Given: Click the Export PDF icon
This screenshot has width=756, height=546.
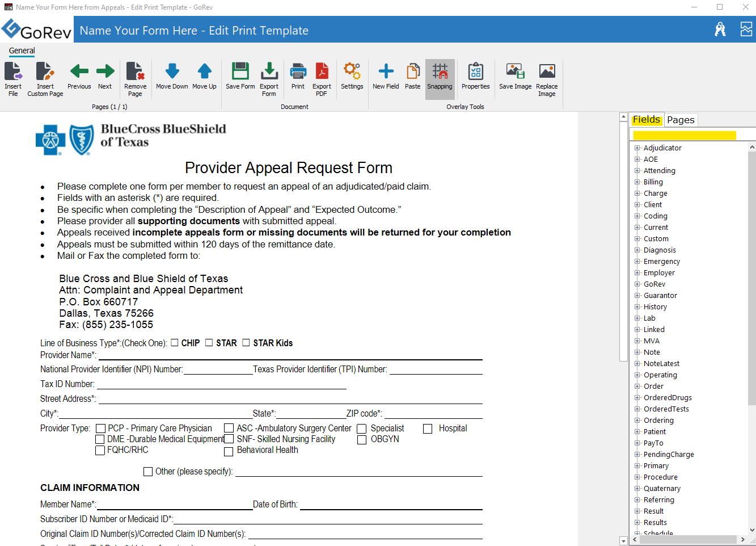Looking at the screenshot, I should pos(322,71).
